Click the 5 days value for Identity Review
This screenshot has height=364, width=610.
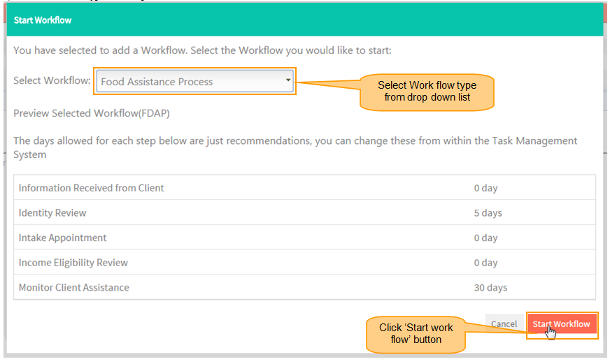[488, 213]
